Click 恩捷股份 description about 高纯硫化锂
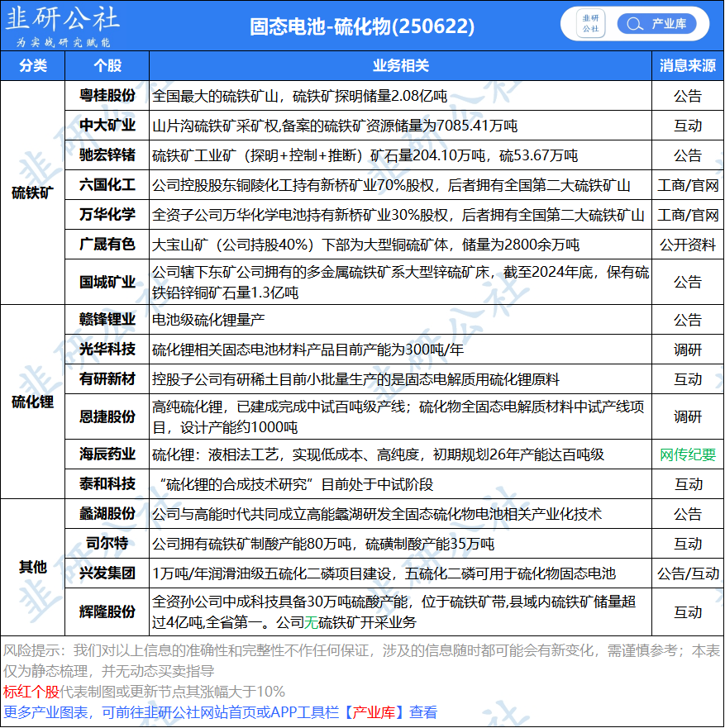This screenshot has width=725, height=728. click(x=398, y=417)
